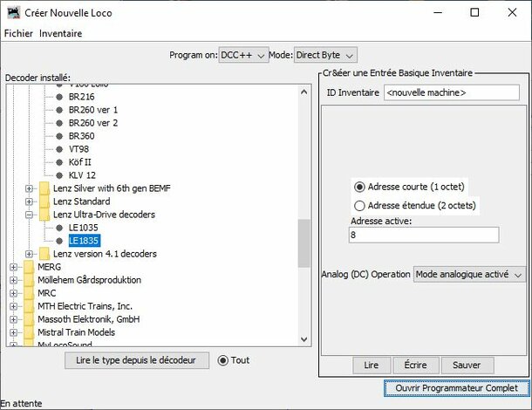532x410 pixels.
Task: Open Analog (DC) Operation mode dropdown
Action: point(469,274)
